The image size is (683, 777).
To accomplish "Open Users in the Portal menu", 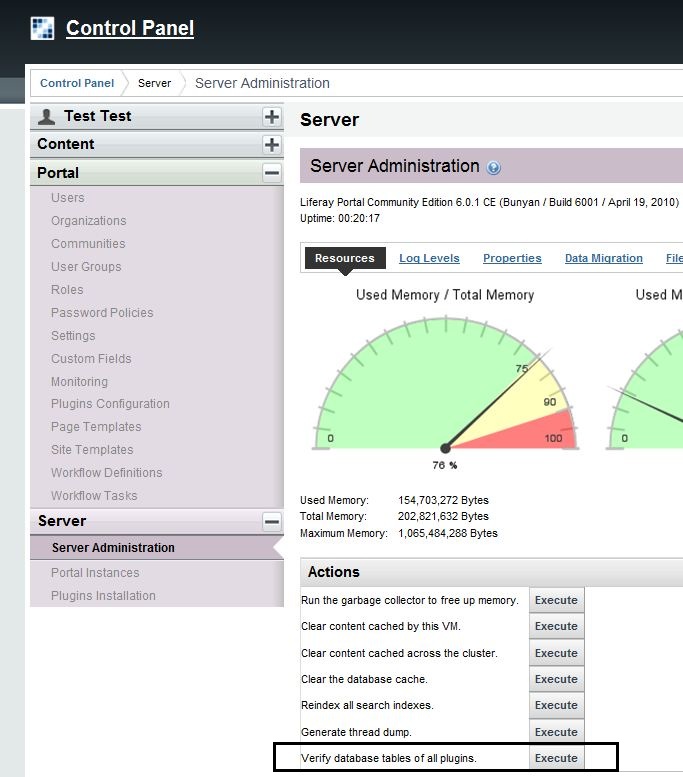I will (x=68, y=198).
